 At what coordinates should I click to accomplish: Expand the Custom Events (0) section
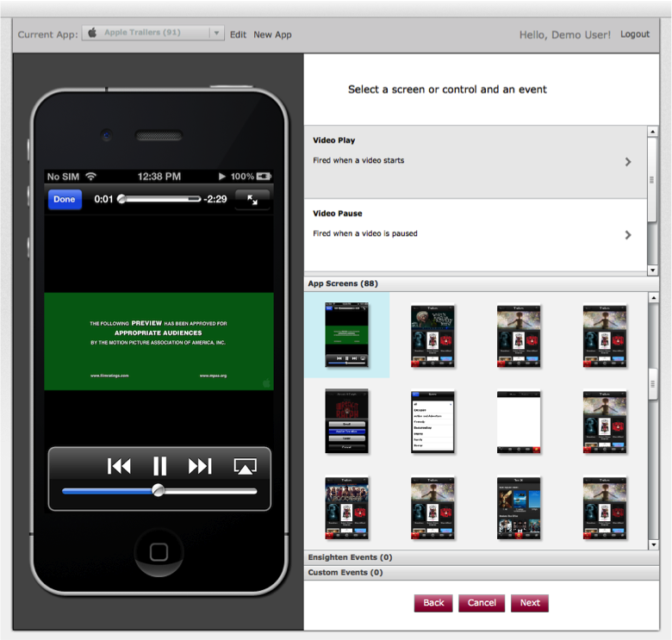pos(482,573)
